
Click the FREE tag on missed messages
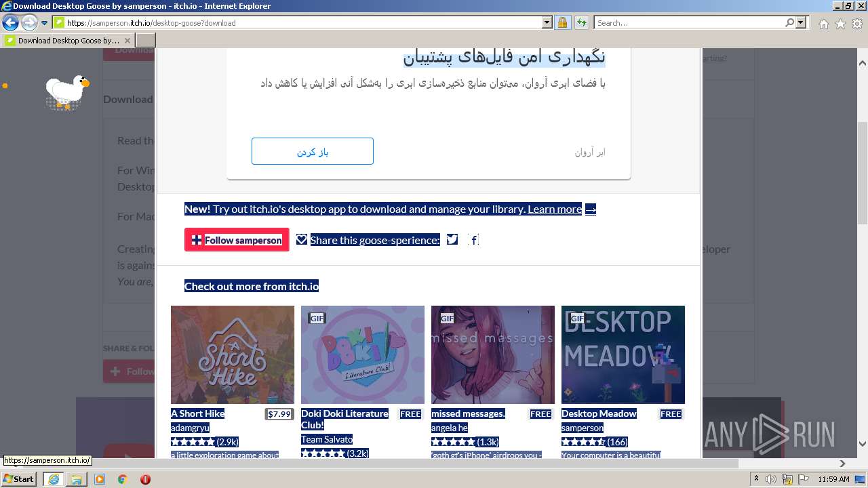(540, 414)
